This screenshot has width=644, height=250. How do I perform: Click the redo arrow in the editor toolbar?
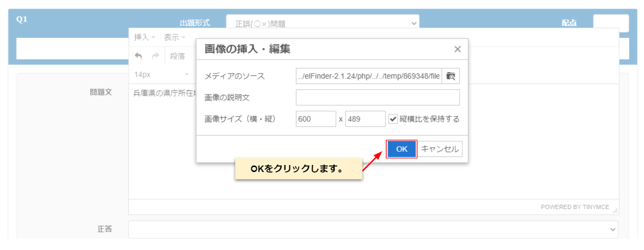(155, 56)
